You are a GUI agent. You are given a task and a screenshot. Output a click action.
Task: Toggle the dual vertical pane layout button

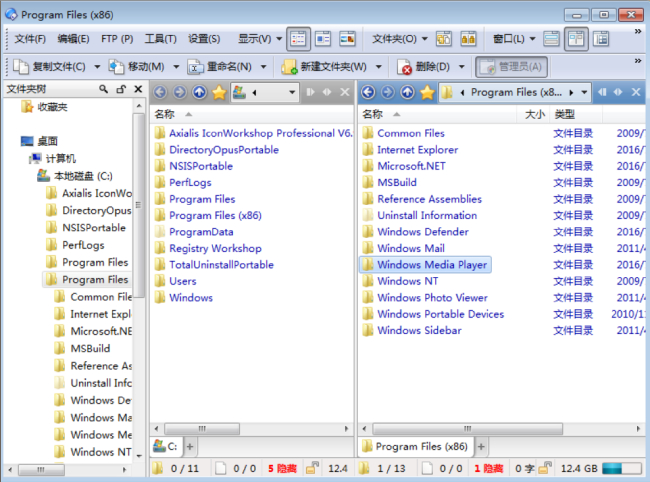[x=575, y=39]
